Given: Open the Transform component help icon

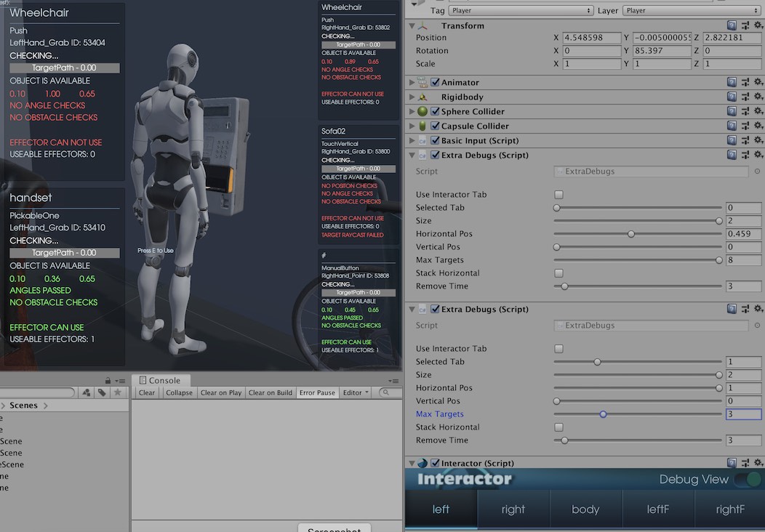Looking at the screenshot, I should pos(732,25).
